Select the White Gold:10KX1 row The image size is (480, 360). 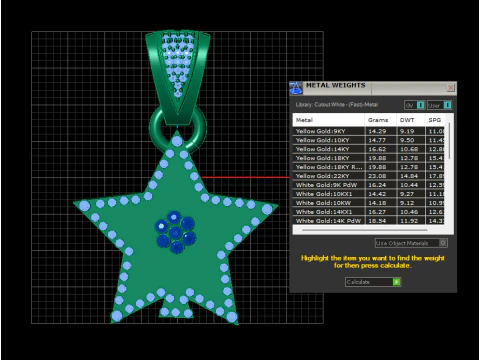click(369, 194)
